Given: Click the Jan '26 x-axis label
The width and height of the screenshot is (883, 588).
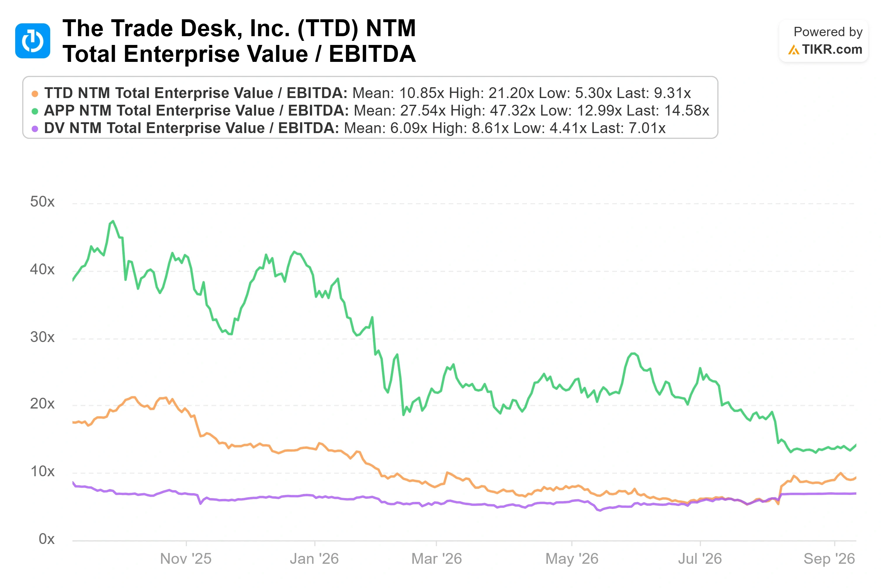Looking at the screenshot, I should coord(314,559).
